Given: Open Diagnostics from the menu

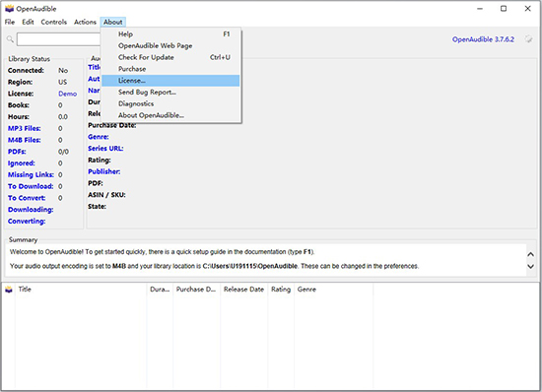Looking at the screenshot, I should click(x=170, y=103).
